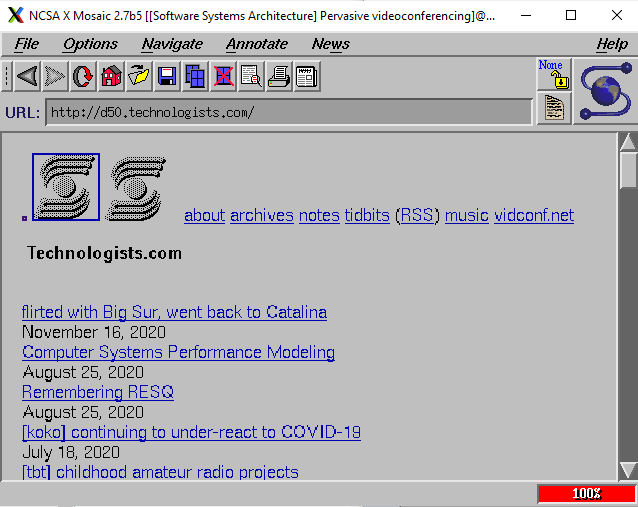This screenshot has width=638, height=507.
Task: Reload the page with the reload icon
Action: (x=83, y=76)
